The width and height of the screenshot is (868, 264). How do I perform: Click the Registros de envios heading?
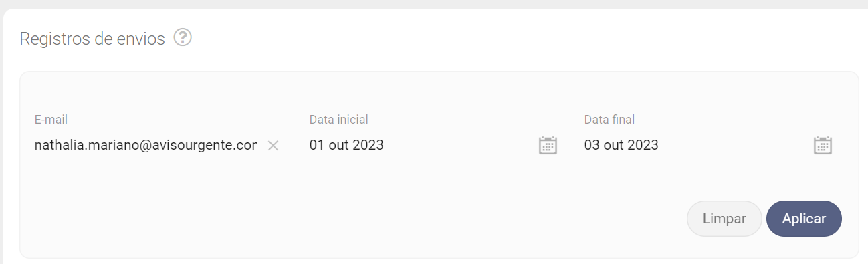pos(92,39)
